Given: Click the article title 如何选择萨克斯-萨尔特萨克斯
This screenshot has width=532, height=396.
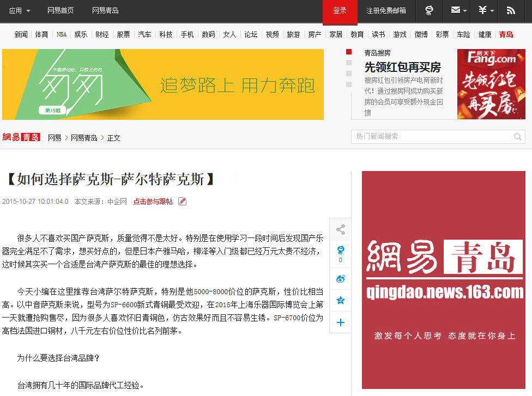Looking at the screenshot, I should [111, 179].
